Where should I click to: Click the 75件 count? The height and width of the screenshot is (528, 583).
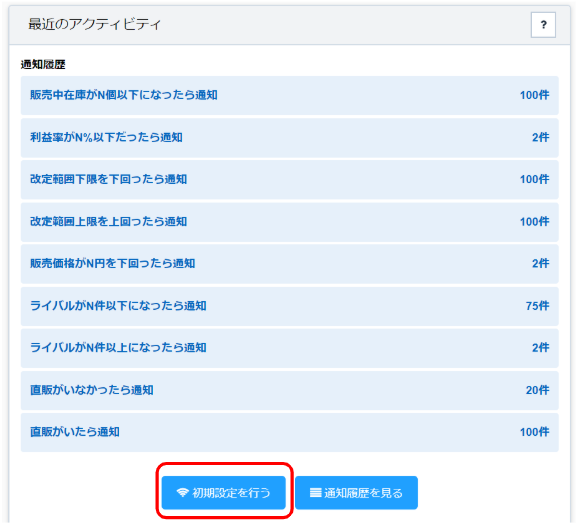coord(537,306)
